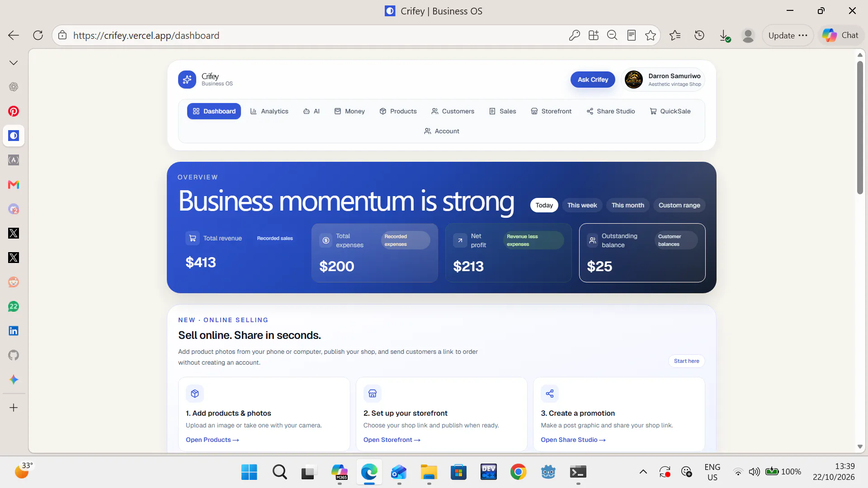Open File Explorer from the taskbar
The image size is (868, 488).
(429, 472)
